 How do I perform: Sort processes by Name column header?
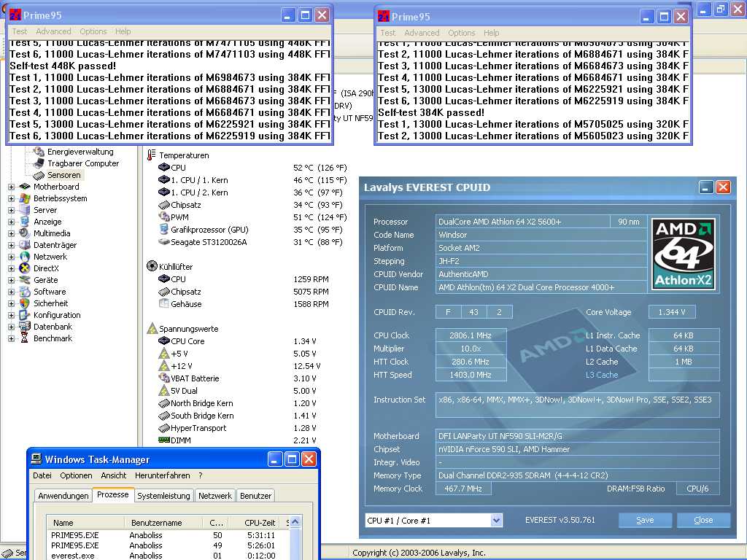coord(86,522)
